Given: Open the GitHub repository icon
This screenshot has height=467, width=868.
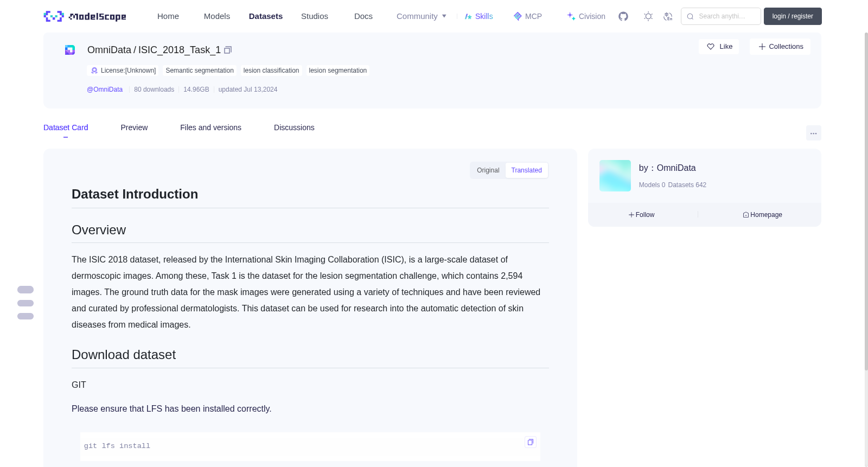Looking at the screenshot, I should tap(623, 16).
